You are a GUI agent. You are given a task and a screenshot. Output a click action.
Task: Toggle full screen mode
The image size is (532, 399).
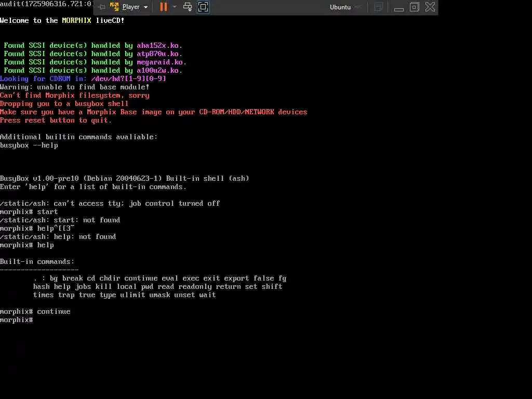tap(203, 7)
